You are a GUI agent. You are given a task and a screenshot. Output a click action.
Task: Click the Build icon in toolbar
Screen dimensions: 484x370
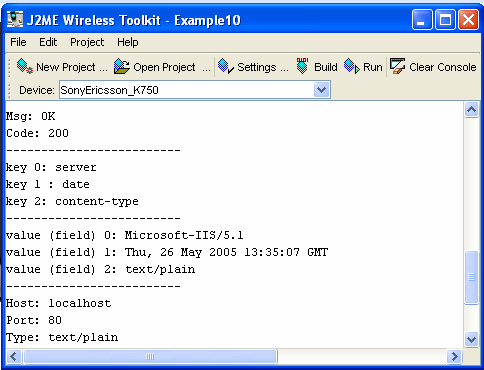(302, 66)
